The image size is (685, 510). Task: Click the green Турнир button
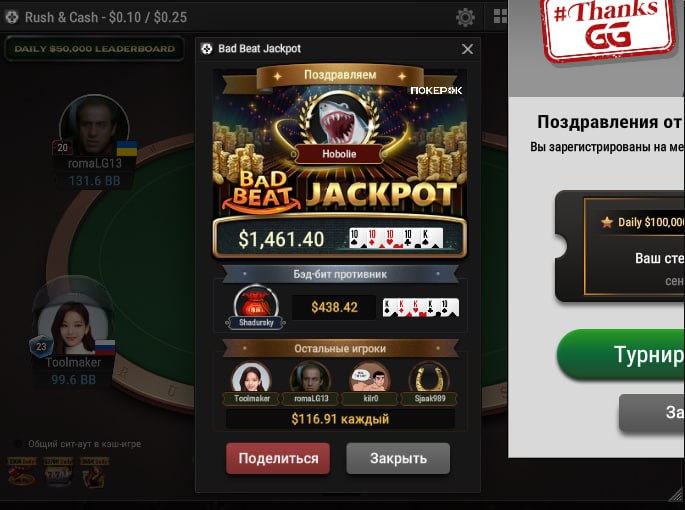point(621,354)
